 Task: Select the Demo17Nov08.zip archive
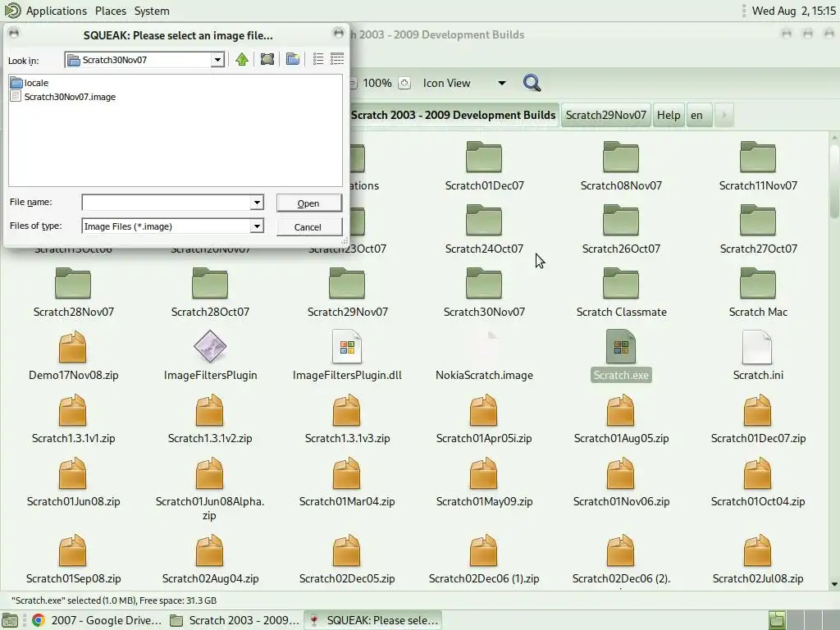coord(73,356)
